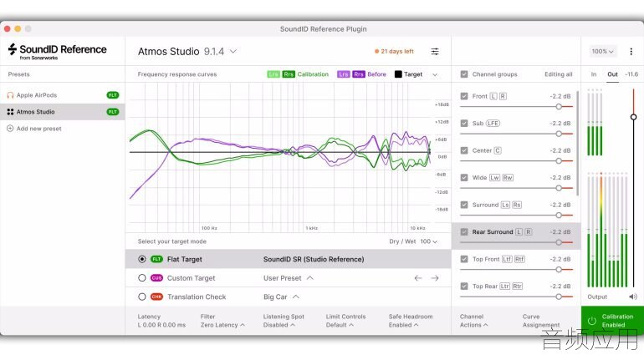Image resolution: width=644 pixels, height=355 pixels.
Task: Click the Lw channel tag on Wide
Action: point(494,178)
